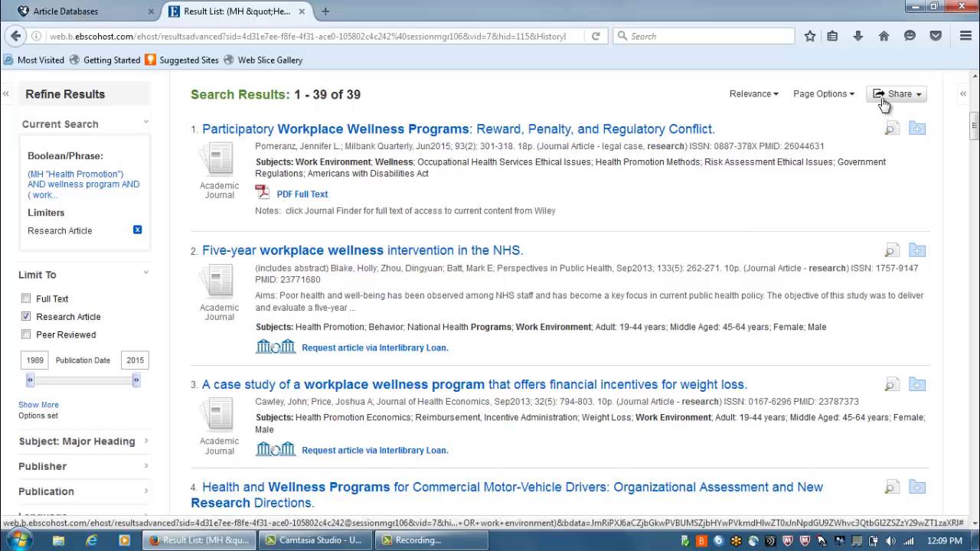Select the Result List browser tab

(237, 11)
